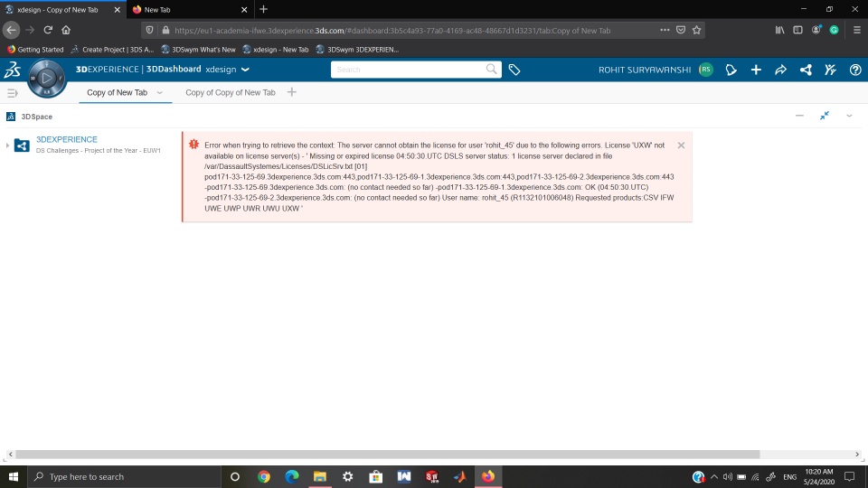Open Microsoft Store from the taskbar
The image size is (868, 488).
tap(376, 476)
